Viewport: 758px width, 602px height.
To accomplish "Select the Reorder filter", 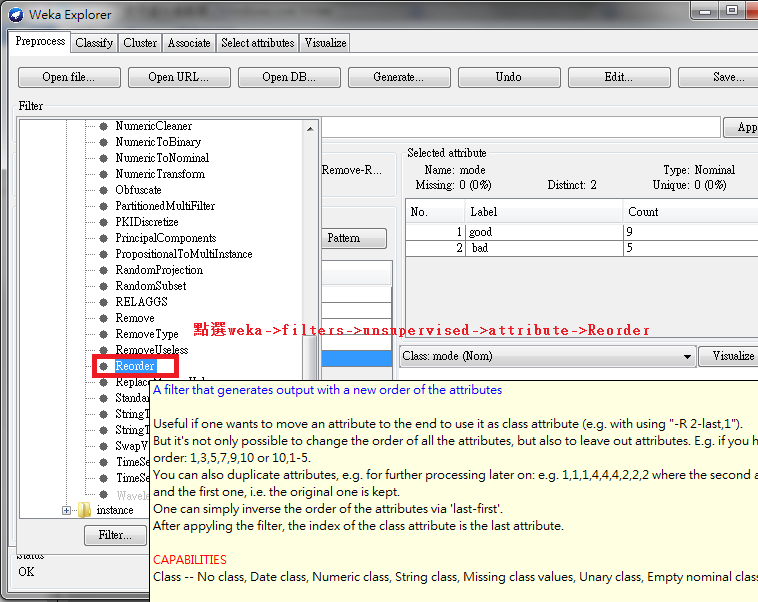I will [135, 366].
